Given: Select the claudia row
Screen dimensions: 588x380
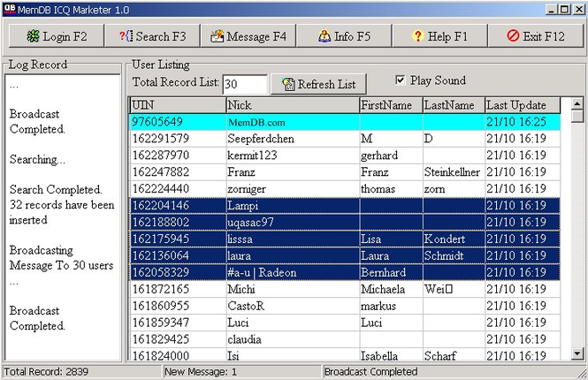Looking at the screenshot, I should click(345, 339).
